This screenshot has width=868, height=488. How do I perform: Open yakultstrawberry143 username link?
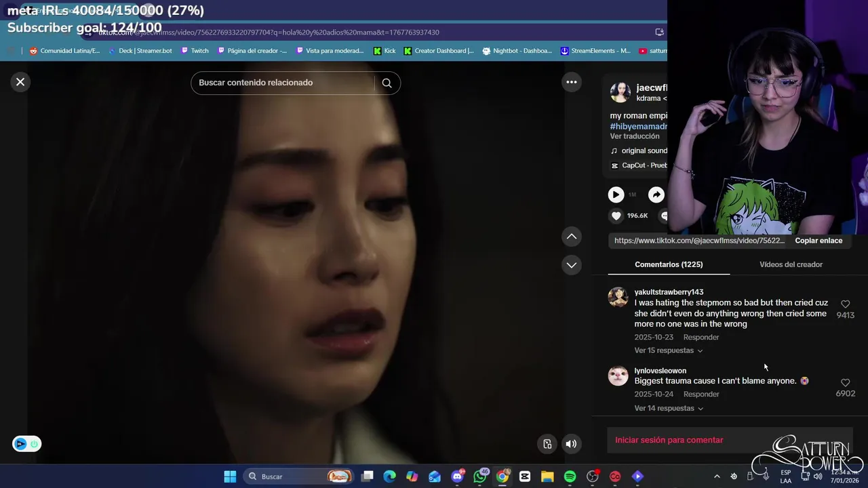tap(669, 292)
